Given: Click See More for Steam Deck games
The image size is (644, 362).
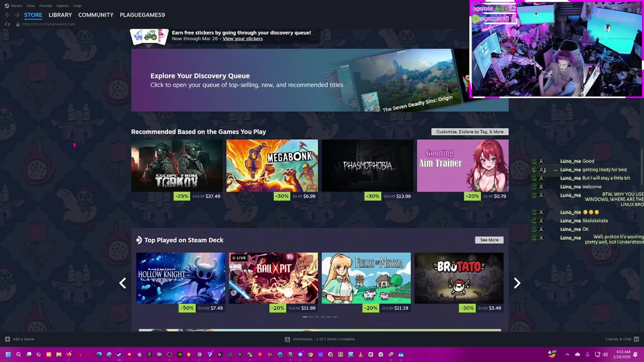Looking at the screenshot, I should (489, 240).
